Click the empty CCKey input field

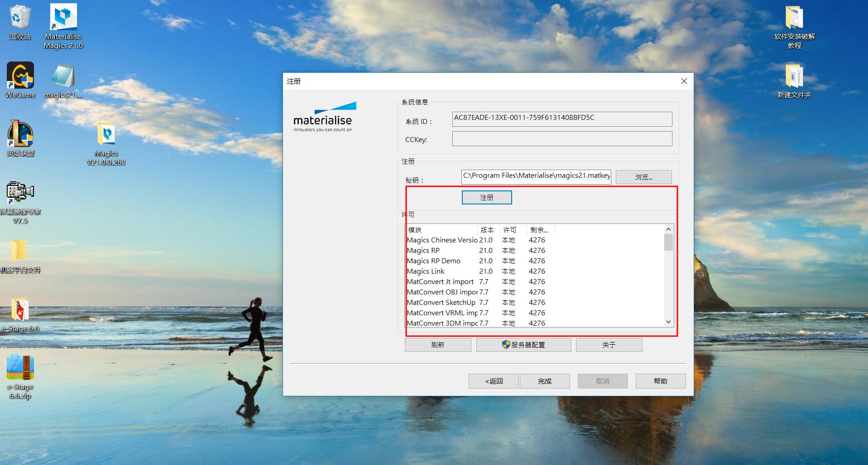pyautogui.click(x=562, y=139)
